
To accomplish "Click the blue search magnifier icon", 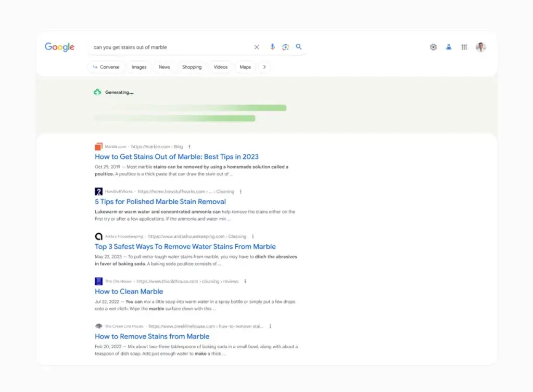I will [299, 47].
